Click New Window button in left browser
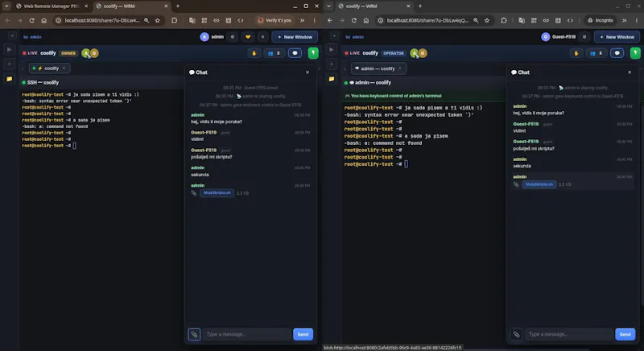644x351 pixels. (x=295, y=37)
